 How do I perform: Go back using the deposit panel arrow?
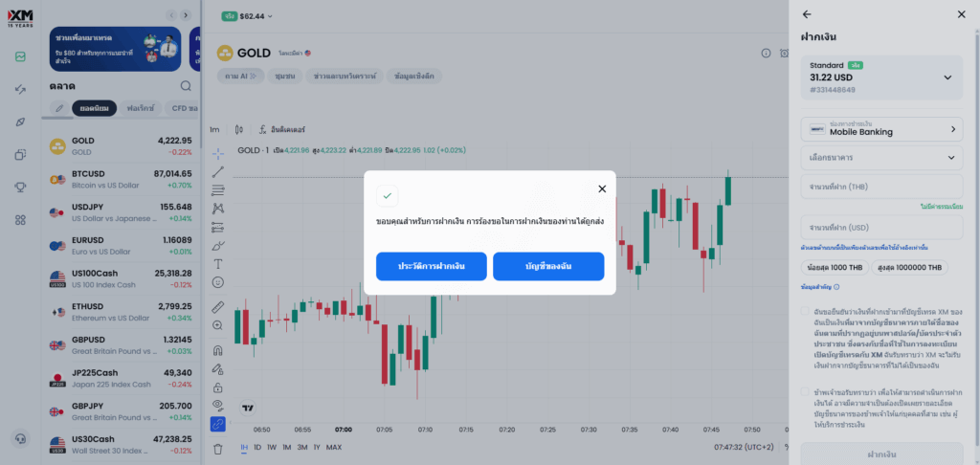(807, 14)
